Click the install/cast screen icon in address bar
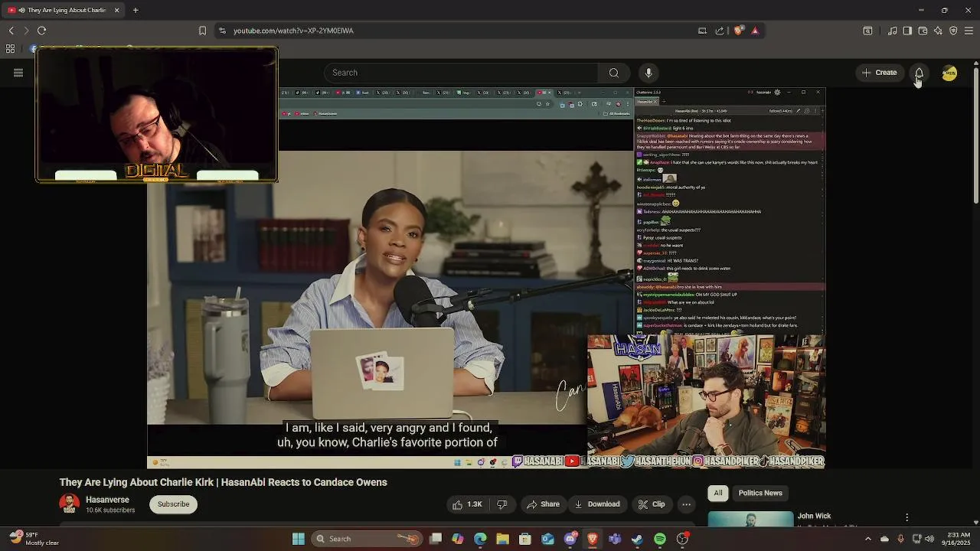Screen dimensions: 980x551 [x=702, y=31]
